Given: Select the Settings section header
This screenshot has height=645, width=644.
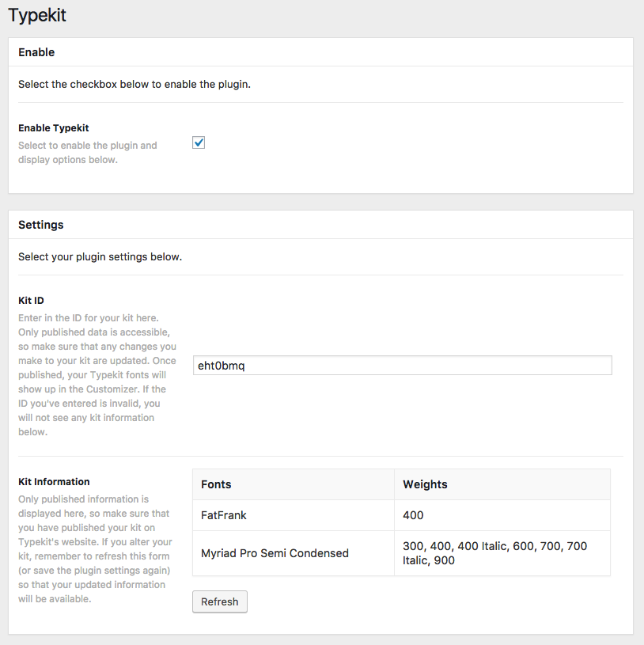Looking at the screenshot, I should pyautogui.click(x=41, y=225).
